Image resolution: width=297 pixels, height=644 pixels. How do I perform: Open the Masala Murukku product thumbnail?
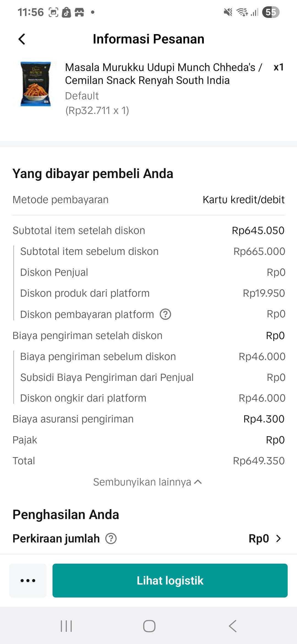point(35,84)
